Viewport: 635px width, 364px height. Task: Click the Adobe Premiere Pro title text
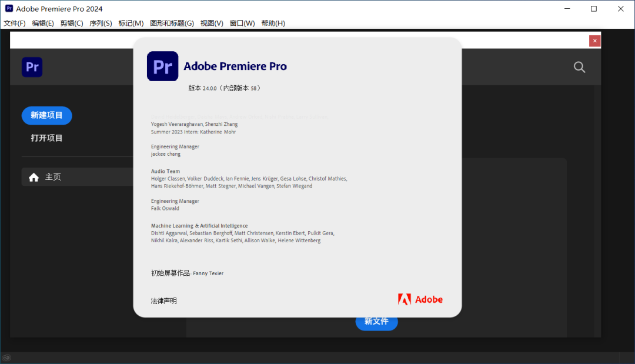235,66
